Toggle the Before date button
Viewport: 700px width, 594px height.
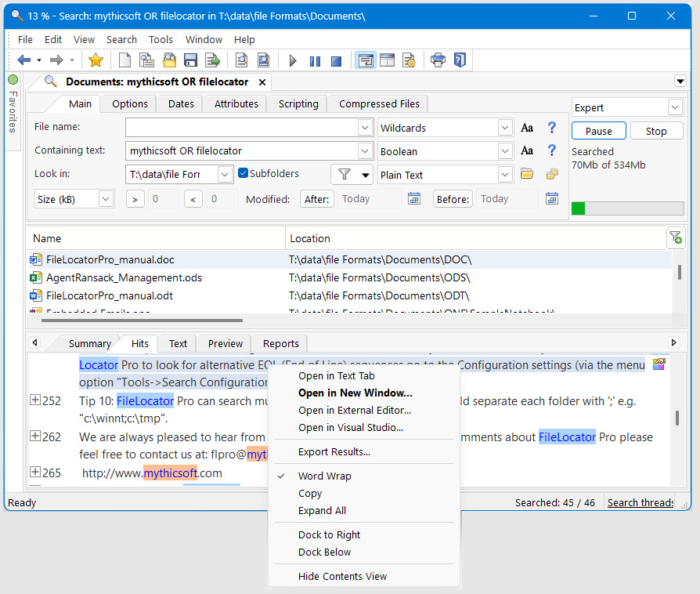453,199
